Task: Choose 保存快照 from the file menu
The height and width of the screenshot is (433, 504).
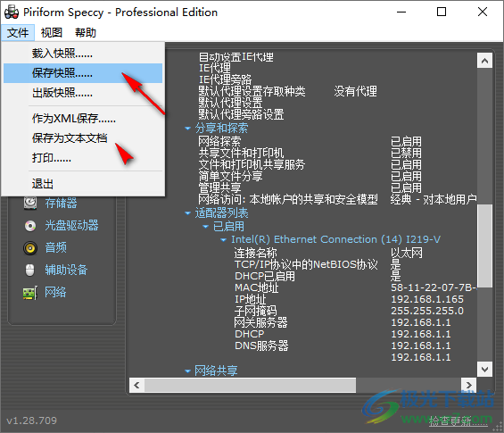Action: tap(83, 73)
